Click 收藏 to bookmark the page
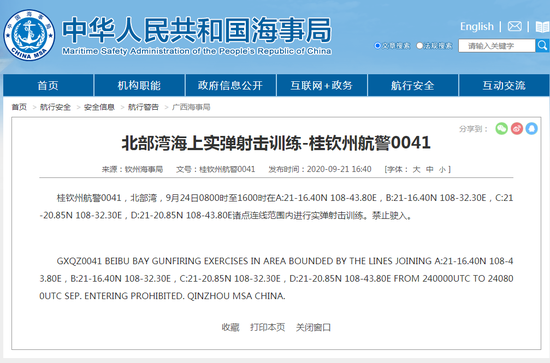550x363 pixels. (230, 327)
